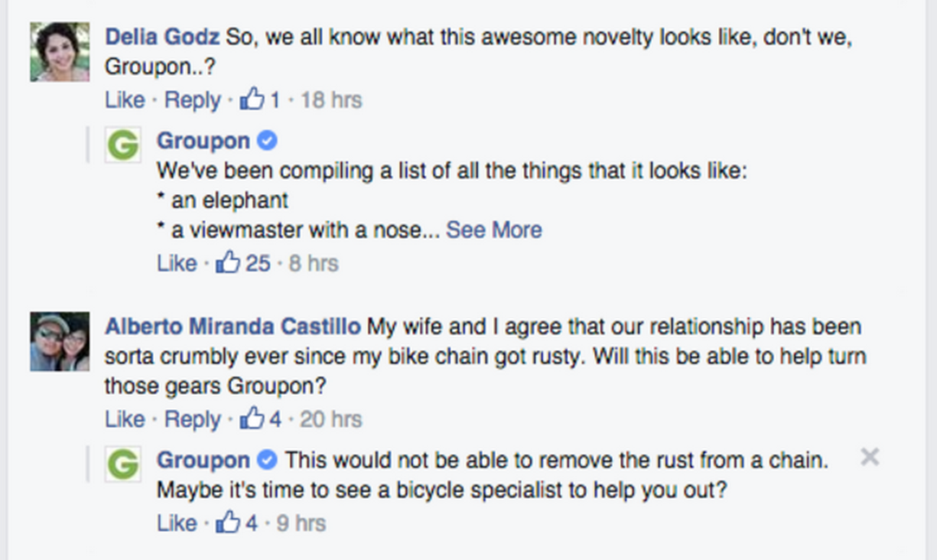Open Delia Godz's profile name link

[x=162, y=37]
